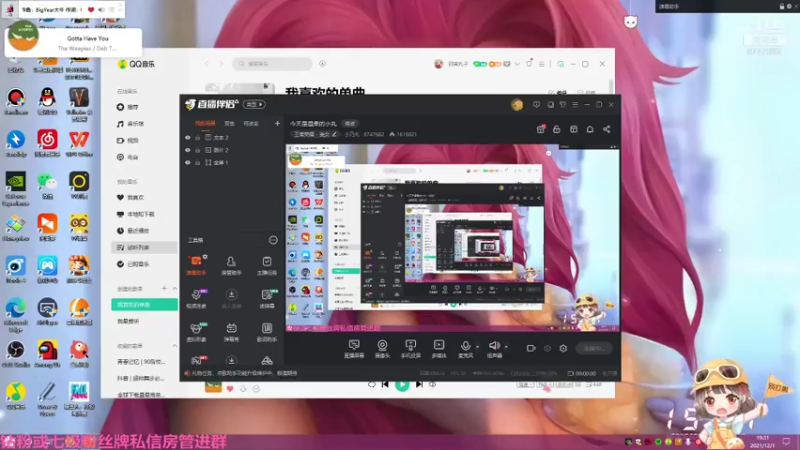The height and width of the screenshot is (450, 800).
Task: Click the 修改 button beside room title
Action: 350,123
